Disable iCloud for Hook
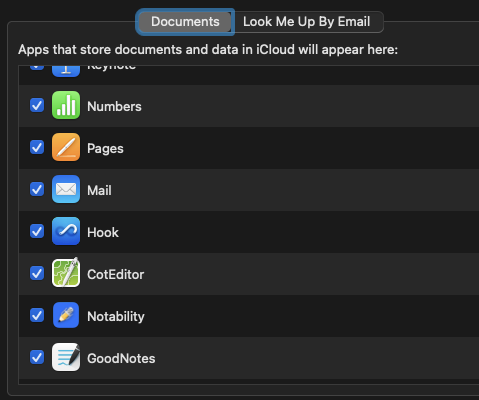This screenshot has height=400, width=479. tap(37, 231)
